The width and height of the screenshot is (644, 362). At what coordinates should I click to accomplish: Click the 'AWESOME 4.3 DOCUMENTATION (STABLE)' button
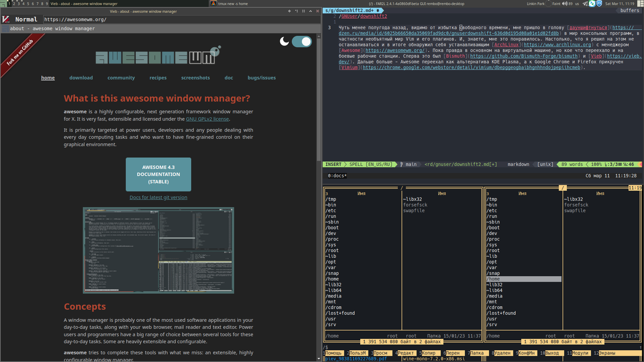pos(158,174)
